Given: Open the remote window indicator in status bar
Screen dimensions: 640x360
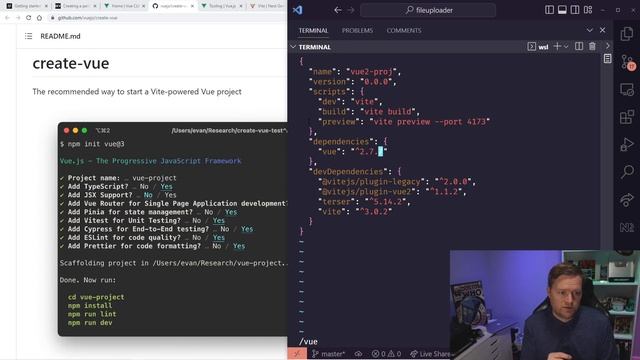Looking at the screenshot, I should (x=297, y=354).
